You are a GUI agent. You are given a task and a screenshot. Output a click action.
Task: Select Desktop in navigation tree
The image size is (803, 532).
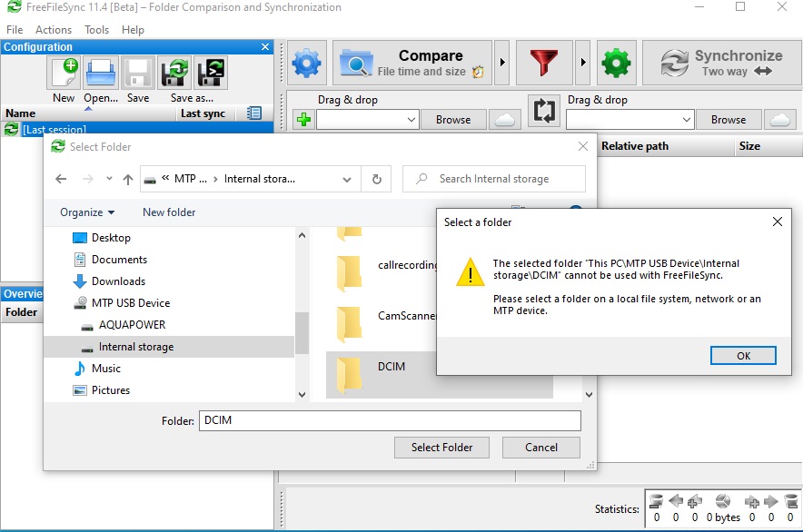[x=111, y=238]
